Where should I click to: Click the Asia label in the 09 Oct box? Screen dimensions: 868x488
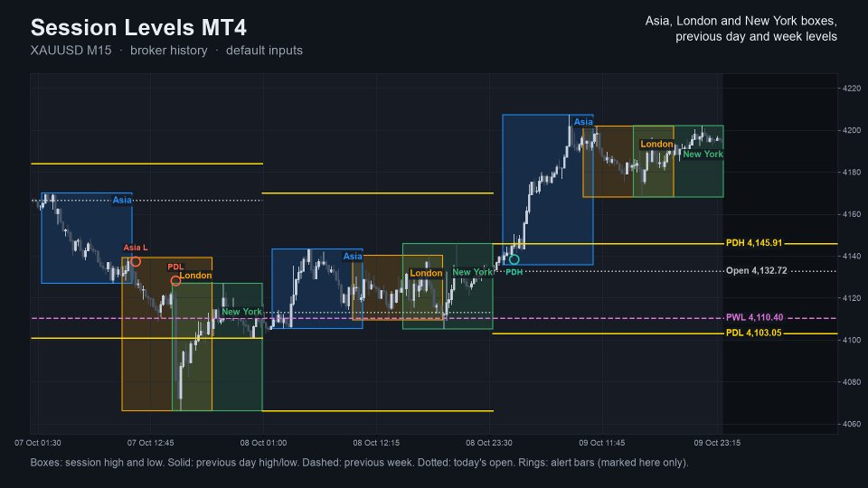coord(583,122)
